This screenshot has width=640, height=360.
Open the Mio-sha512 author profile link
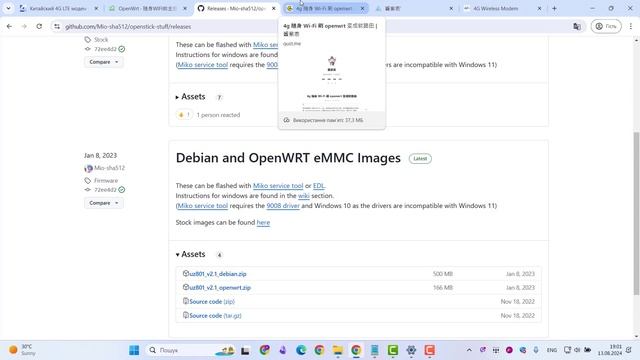click(x=109, y=168)
